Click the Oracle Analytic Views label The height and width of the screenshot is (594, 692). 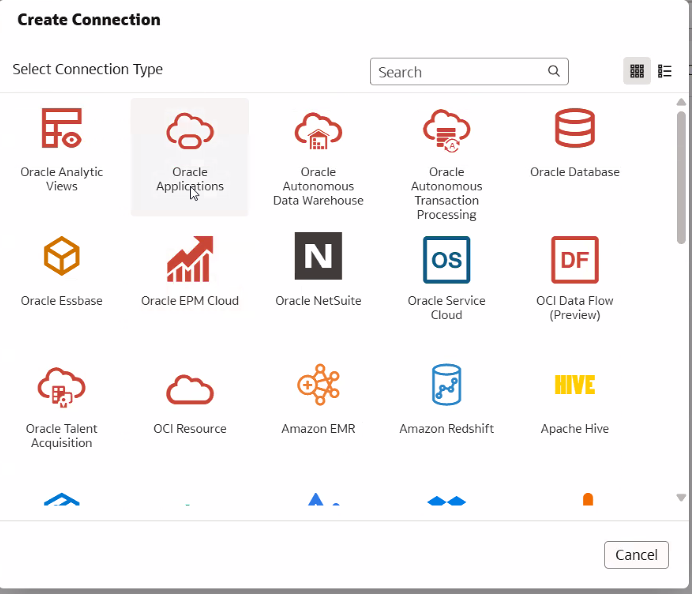pyautogui.click(x=62, y=179)
